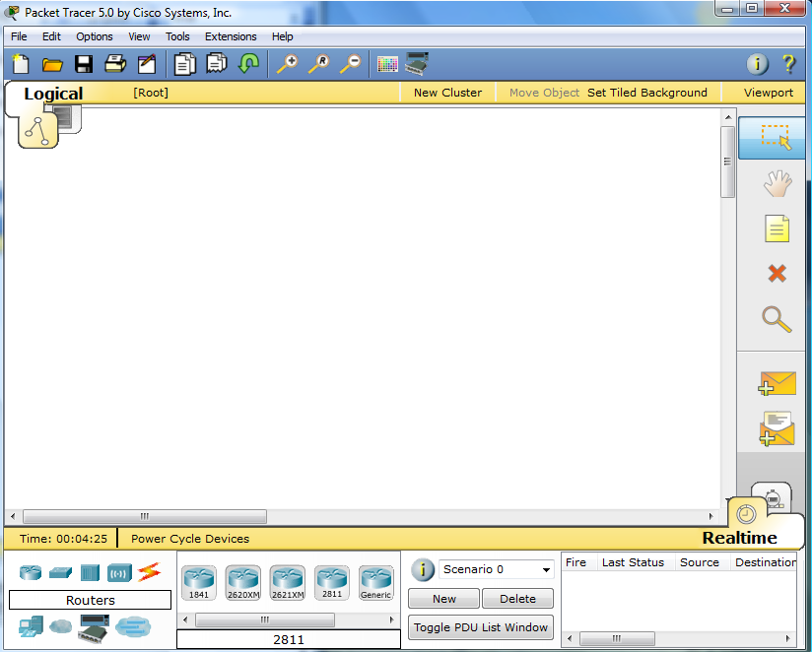Pick the Add Simple PDU envelope tool
Screen dimensions: 812x652
click(777, 383)
